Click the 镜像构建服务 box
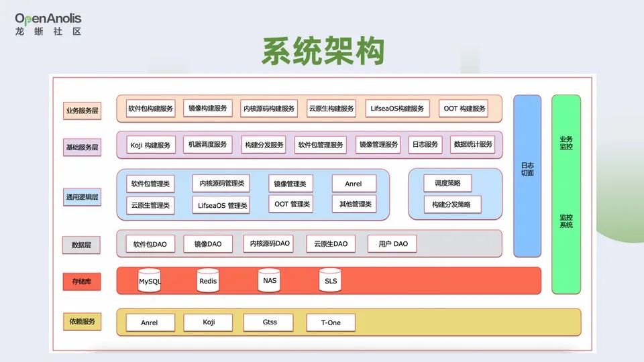Screen dimensions: 644x362 208,108
